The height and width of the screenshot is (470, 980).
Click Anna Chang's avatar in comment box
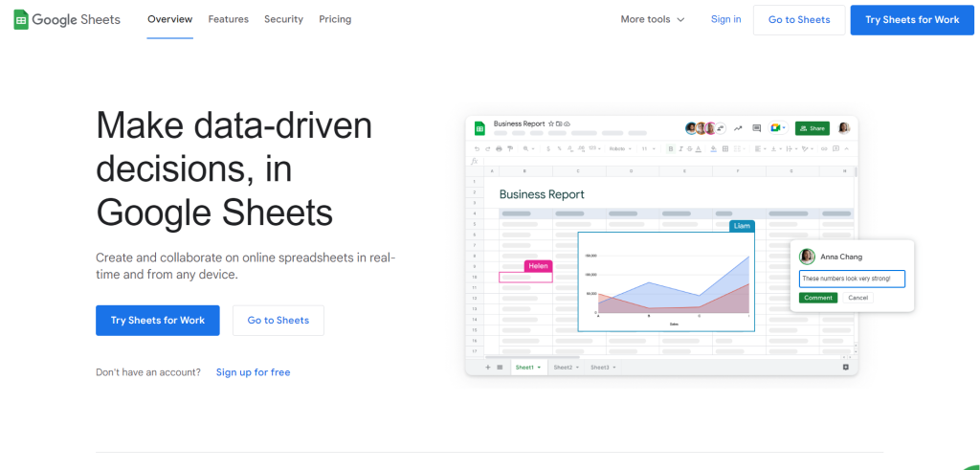point(807,257)
